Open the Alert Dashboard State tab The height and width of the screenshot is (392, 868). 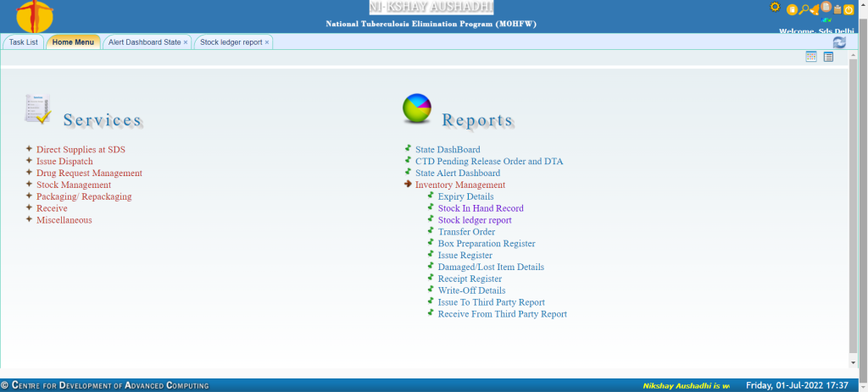point(144,42)
